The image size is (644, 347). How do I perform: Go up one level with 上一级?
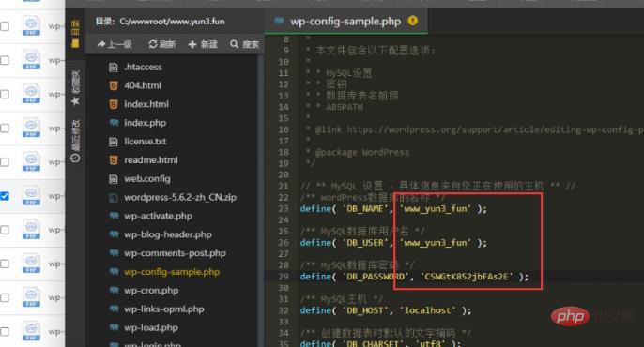(115, 44)
